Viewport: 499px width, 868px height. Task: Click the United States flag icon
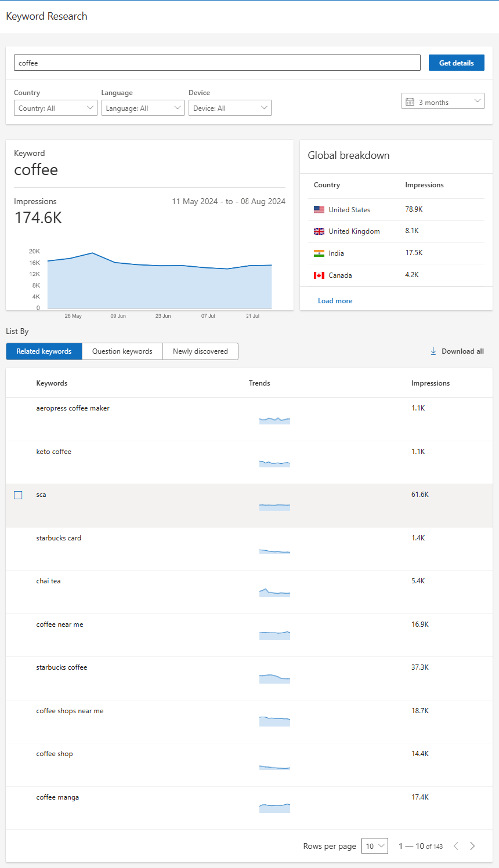pyautogui.click(x=319, y=210)
